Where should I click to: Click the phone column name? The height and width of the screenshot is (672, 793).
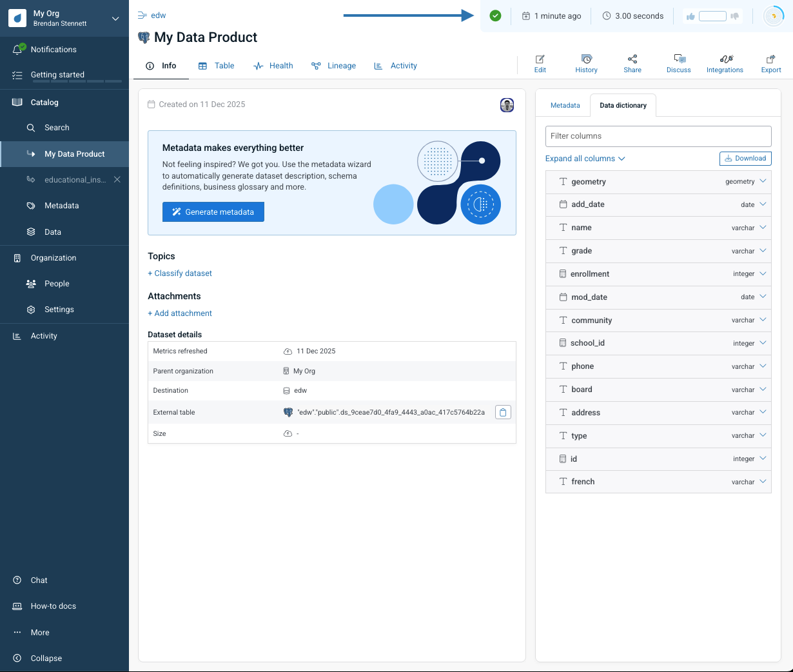[583, 366]
